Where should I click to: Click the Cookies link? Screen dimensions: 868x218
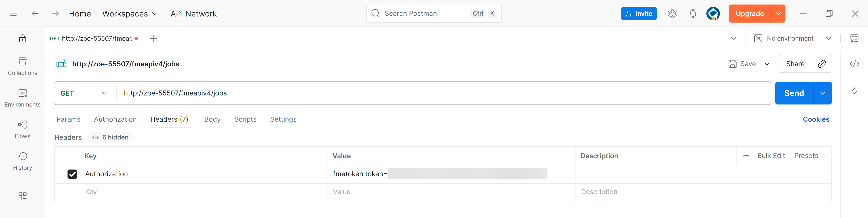[x=816, y=119]
